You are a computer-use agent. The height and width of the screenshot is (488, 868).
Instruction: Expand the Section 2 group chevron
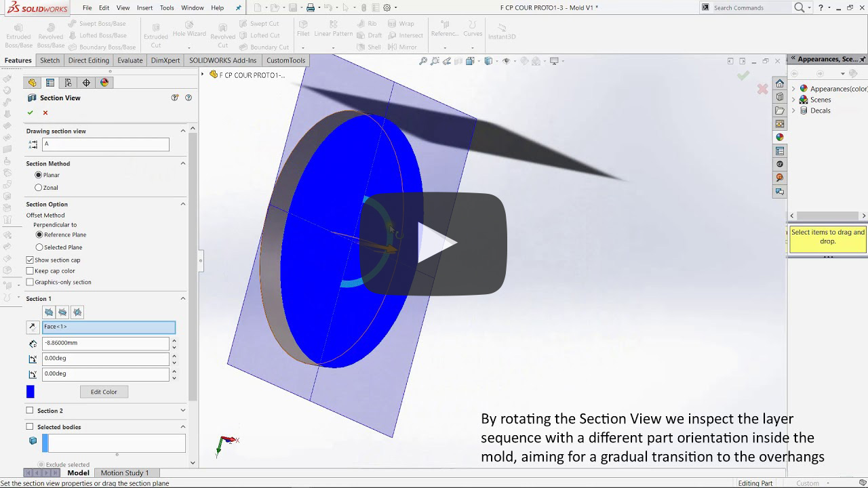(x=183, y=411)
